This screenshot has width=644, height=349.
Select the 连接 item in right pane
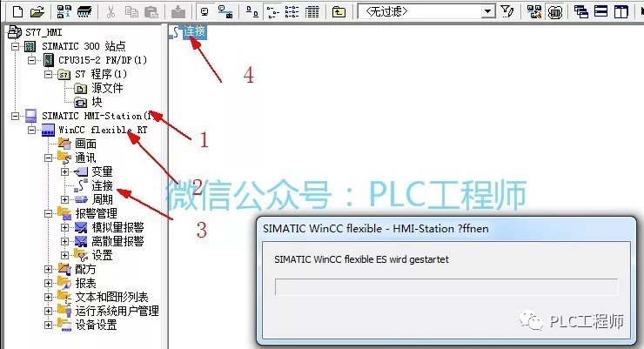point(193,32)
